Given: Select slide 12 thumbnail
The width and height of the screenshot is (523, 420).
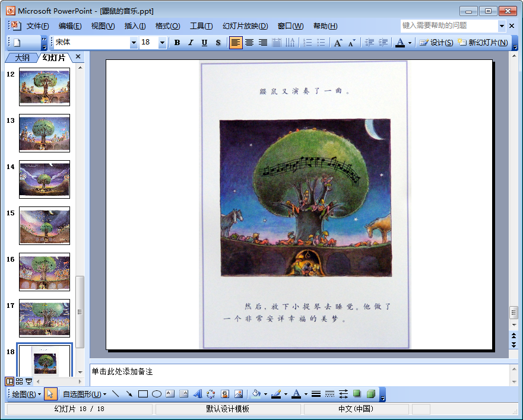Looking at the screenshot, I should [45, 87].
